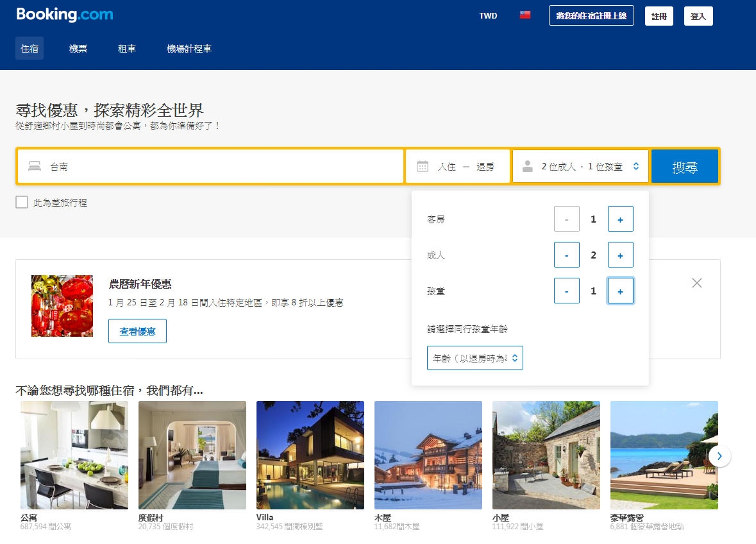Click the 請選擇同行孩童年齡 text
Screen dimensions: 756x544
coord(467,329)
